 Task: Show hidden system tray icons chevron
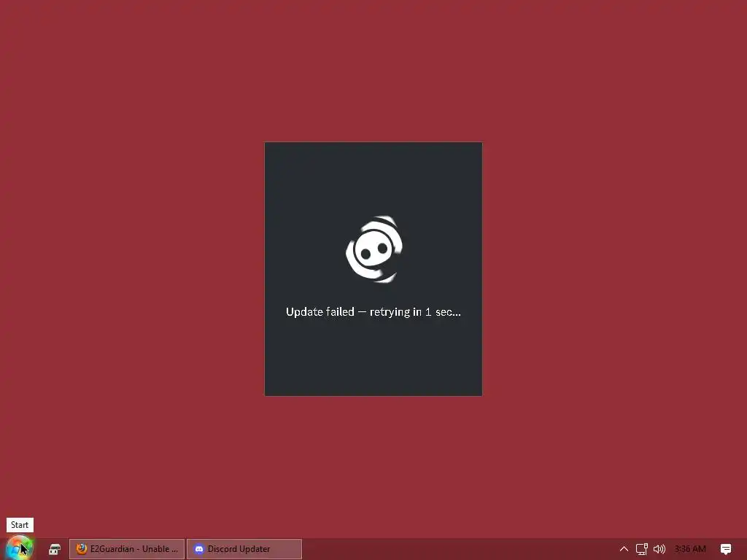624,549
